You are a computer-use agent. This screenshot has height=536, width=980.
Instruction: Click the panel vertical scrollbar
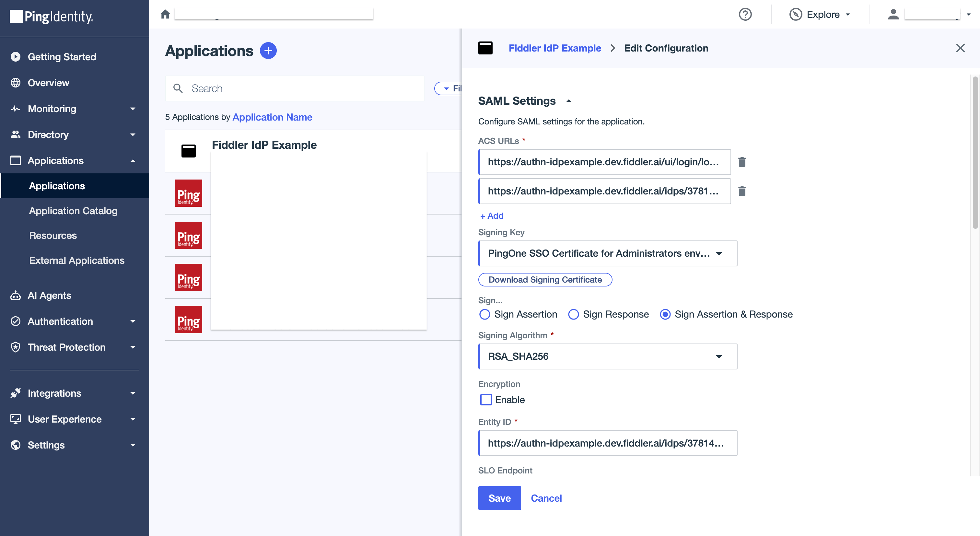click(x=975, y=152)
